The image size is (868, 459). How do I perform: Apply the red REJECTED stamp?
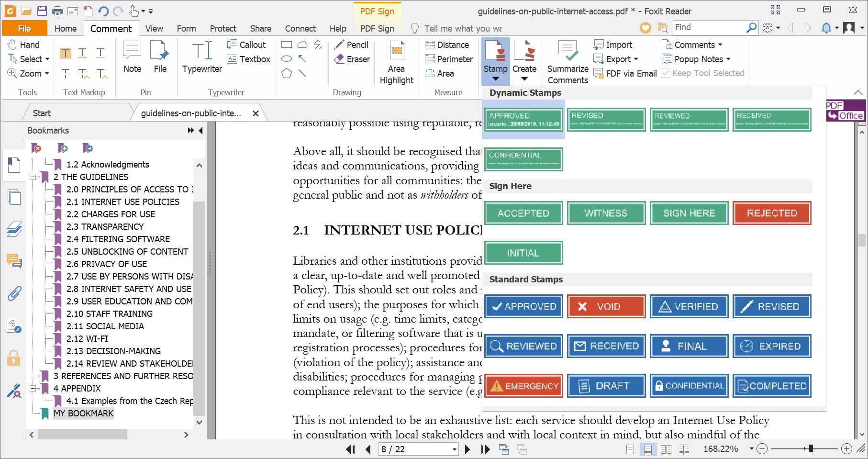pos(772,213)
